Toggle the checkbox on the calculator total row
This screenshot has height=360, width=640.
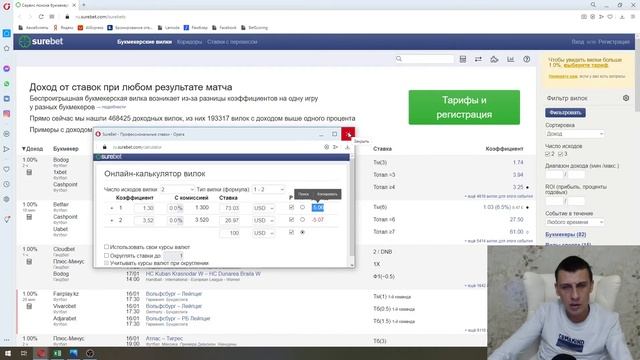pos(291,232)
